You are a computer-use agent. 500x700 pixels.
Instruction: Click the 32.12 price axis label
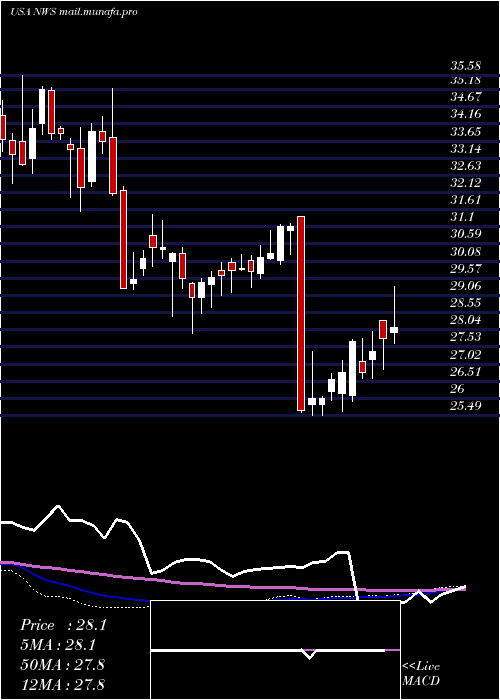pyautogui.click(x=465, y=183)
